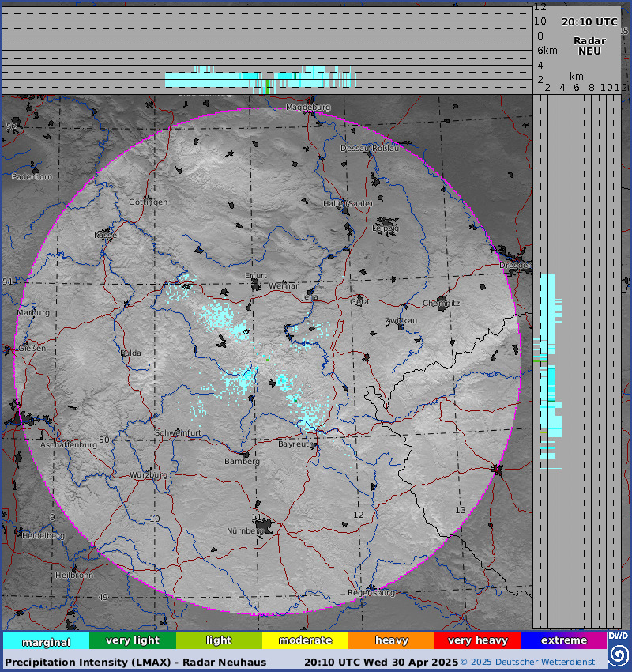Screen dimensions: 632x672
Task: Click the 20:10 UTC timestamp at top right
Action: tap(589, 22)
